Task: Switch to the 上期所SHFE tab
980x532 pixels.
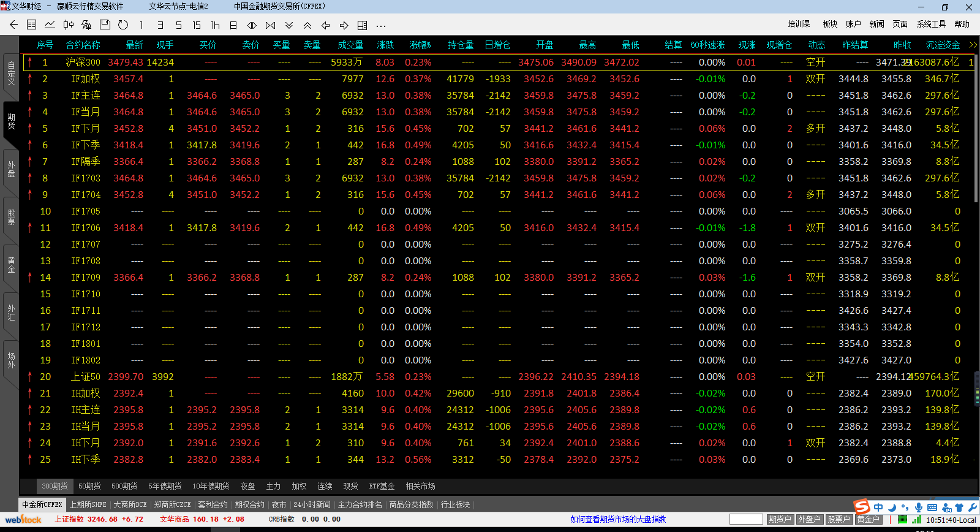Action: click(x=88, y=504)
